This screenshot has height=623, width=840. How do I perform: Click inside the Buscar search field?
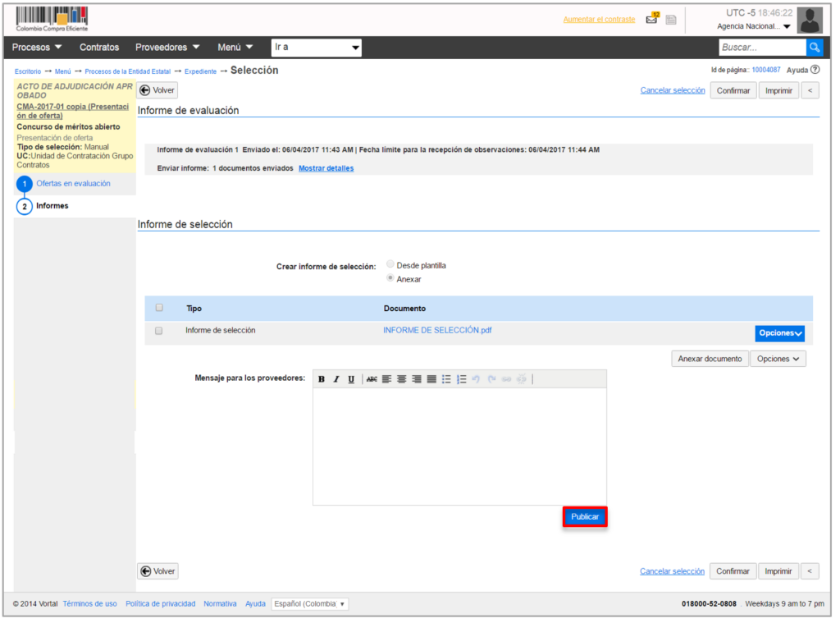pyautogui.click(x=761, y=48)
